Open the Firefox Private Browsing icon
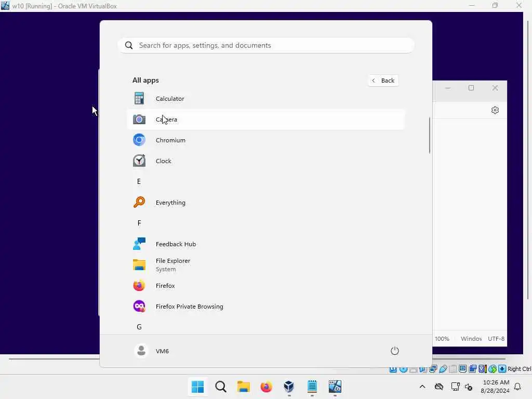This screenshot has height=399, width=532. [139, 307]
